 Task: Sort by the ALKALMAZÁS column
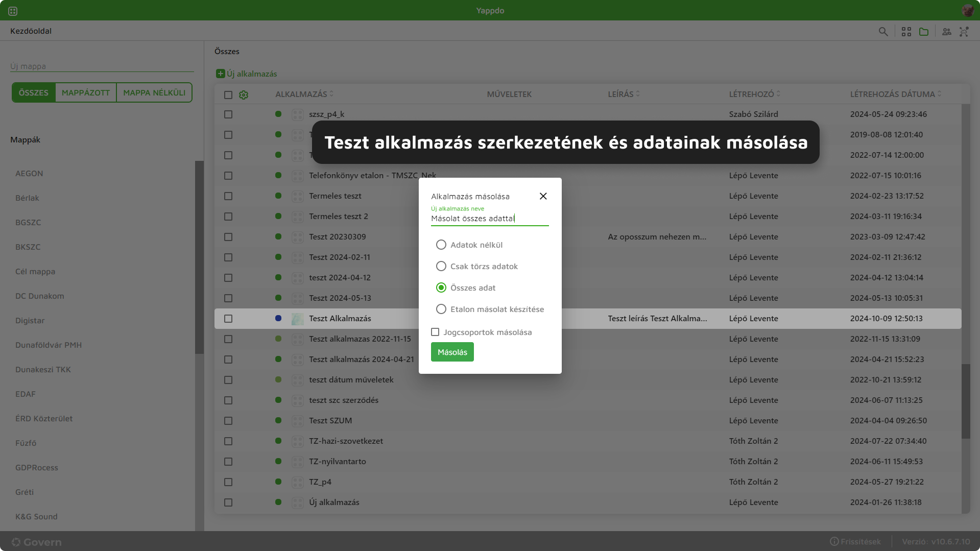click(331, 93)
